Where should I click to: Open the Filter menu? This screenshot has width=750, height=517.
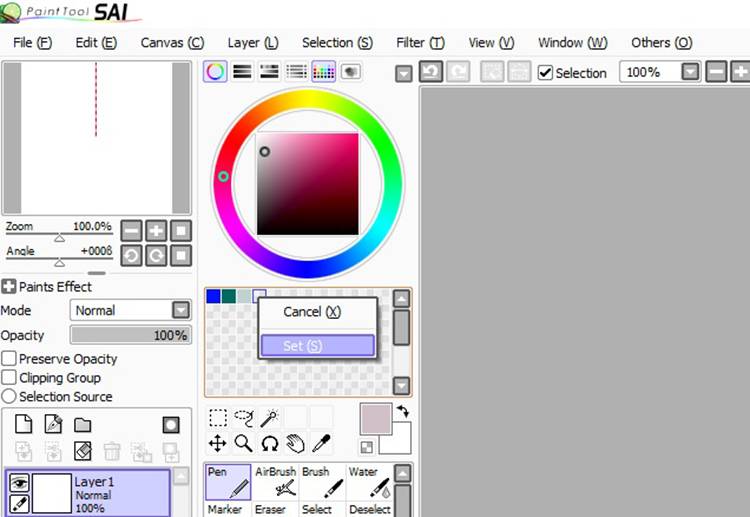[x=420, y=43]
